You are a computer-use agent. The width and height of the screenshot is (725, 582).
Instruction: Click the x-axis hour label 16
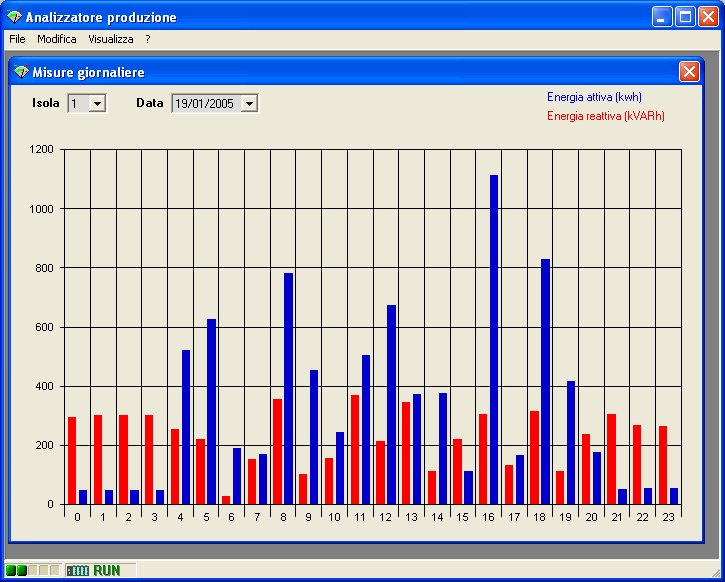coord(489,517)
